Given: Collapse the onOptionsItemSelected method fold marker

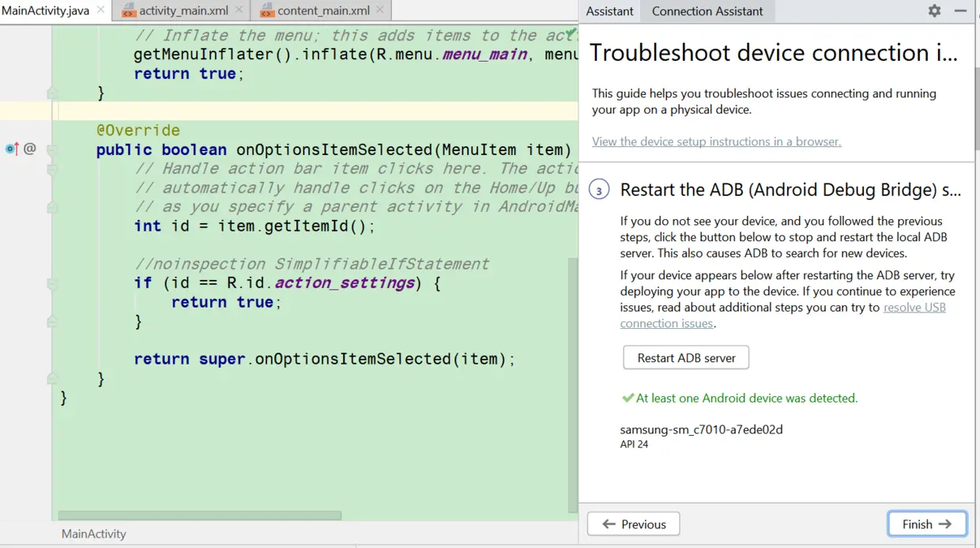Looking at the screenshot, I should pos(52,149).
